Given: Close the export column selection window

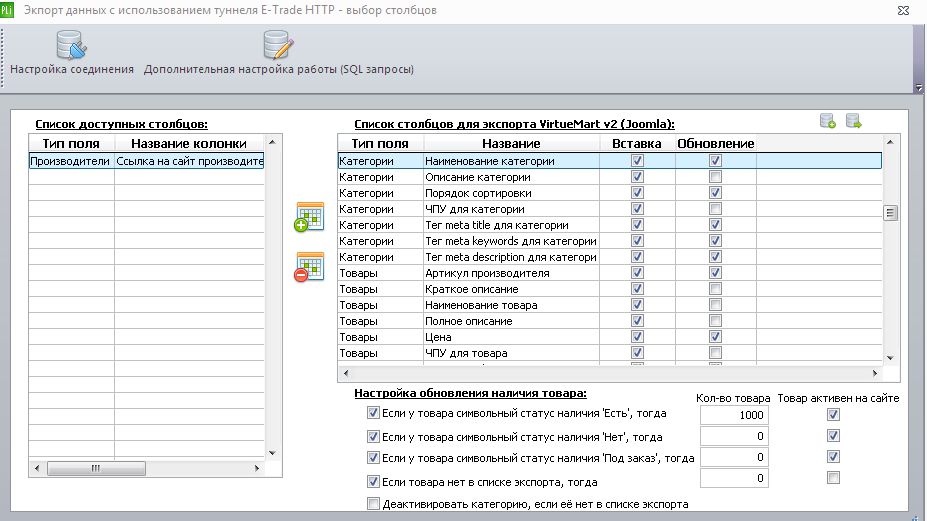Looking at the screenshot, I should [x=903, y=10].
